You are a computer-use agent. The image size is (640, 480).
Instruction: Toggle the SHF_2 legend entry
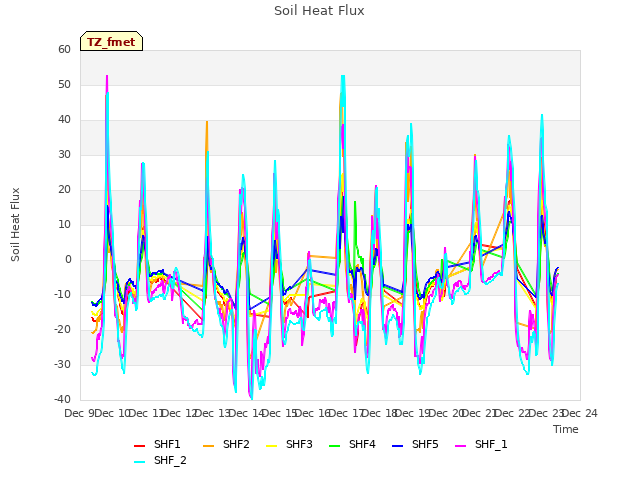[x=160, y=460]
